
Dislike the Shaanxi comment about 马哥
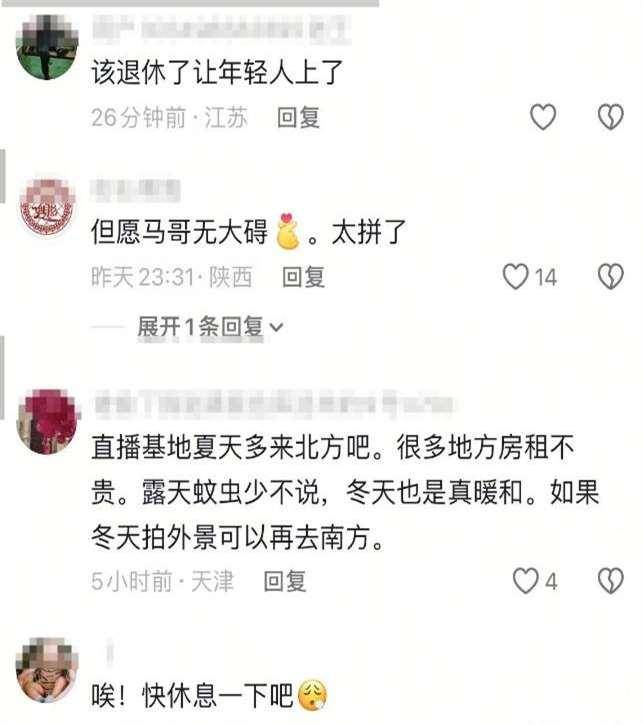pyautogui.click(x=611, y=277)
